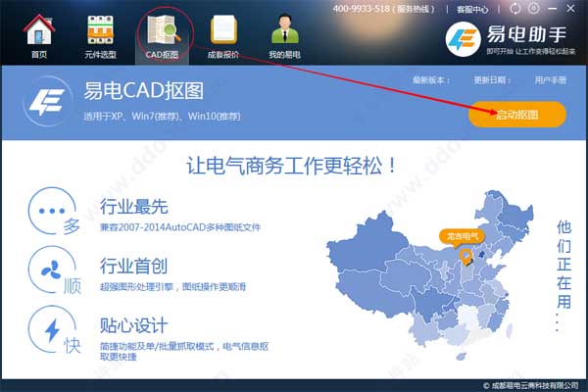Click the orange location pin on map
Image resolution: width=588 pixels, height=392 pixels.
pos(466,257)
